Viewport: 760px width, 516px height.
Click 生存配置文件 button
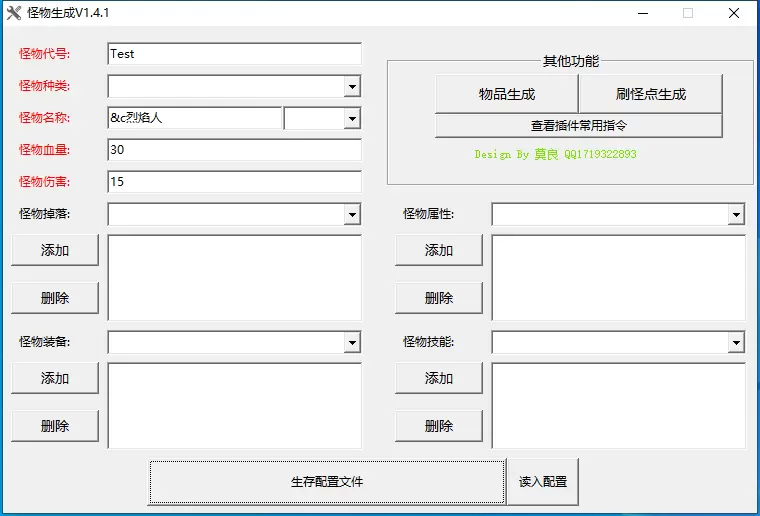tap(327, 482)
